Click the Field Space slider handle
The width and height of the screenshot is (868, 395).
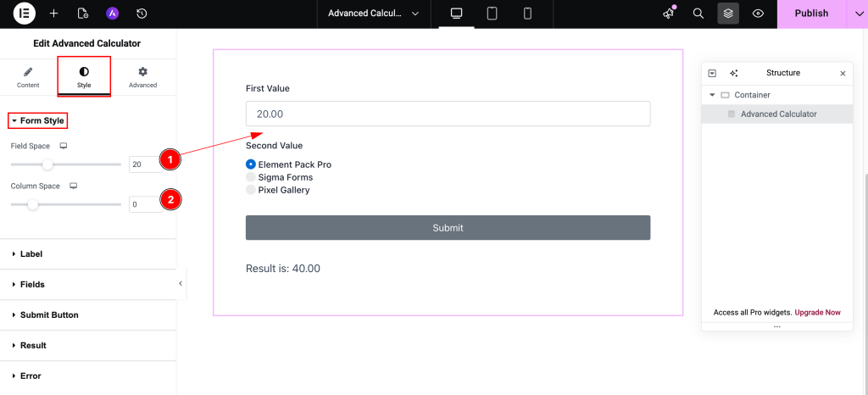point(47,164)
